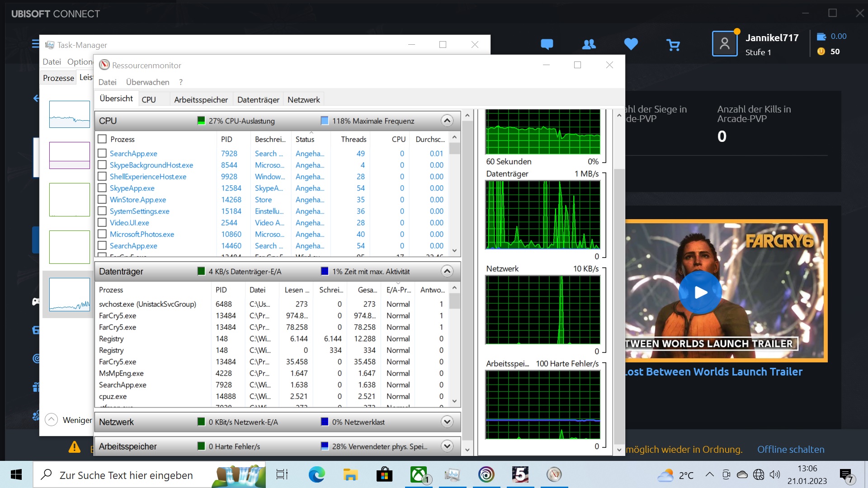Expand the Netzwerk section
This screenshot has width=868, height=488.
coord(447,422)
